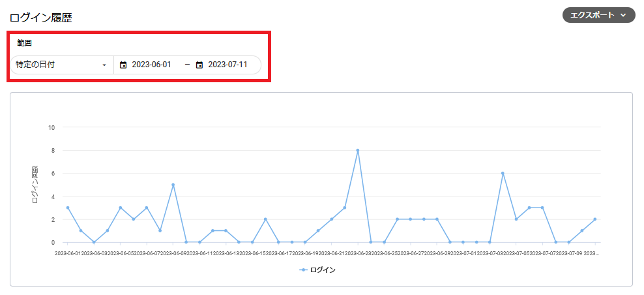Click the blue legend marker icon
The height and width of the screenshot is (295, 644).
(x=304, y=270)
